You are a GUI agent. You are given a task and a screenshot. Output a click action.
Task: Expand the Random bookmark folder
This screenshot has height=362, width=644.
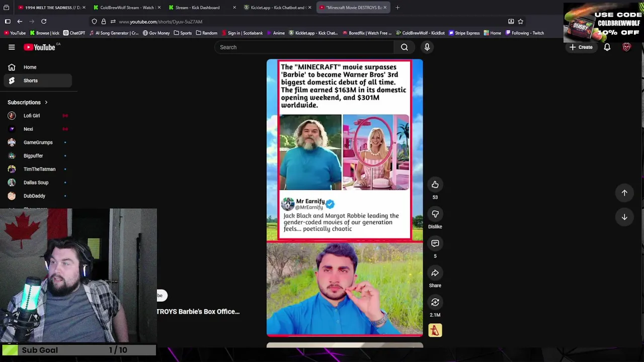[207, 33]
